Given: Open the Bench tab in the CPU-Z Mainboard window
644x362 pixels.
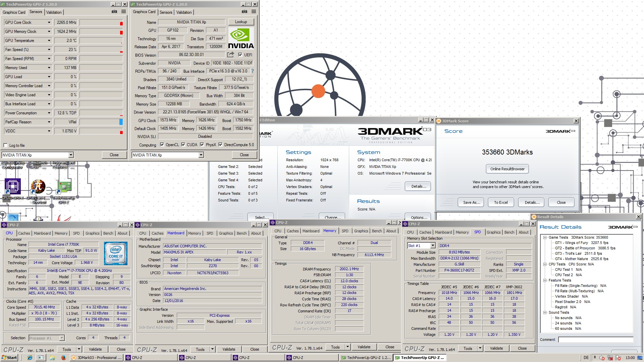Looking at the screenshot, I should click(241, 233).
